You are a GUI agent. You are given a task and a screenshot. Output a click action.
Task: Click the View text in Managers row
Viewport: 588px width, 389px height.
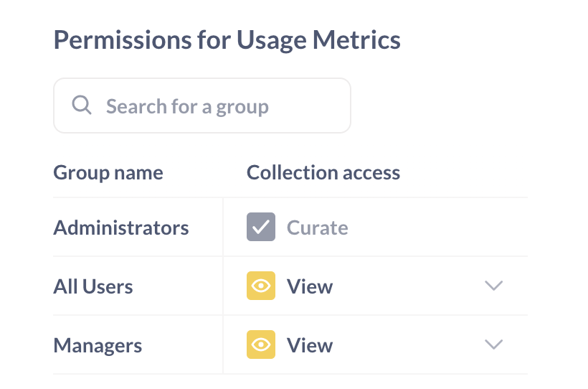[310, 345]
